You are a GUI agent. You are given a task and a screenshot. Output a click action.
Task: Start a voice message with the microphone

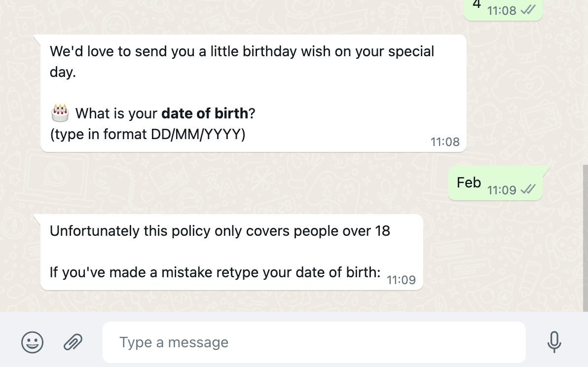pyautogui.click(x=554, y=342)
